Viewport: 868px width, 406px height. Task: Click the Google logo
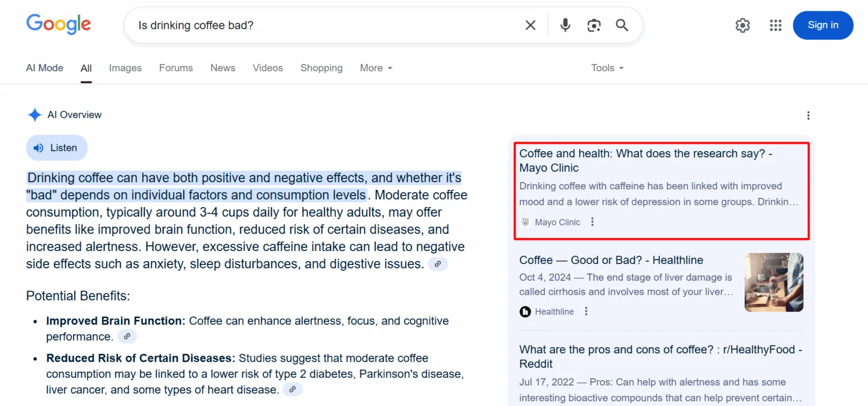pyautogui.click(x=58, y=24)
